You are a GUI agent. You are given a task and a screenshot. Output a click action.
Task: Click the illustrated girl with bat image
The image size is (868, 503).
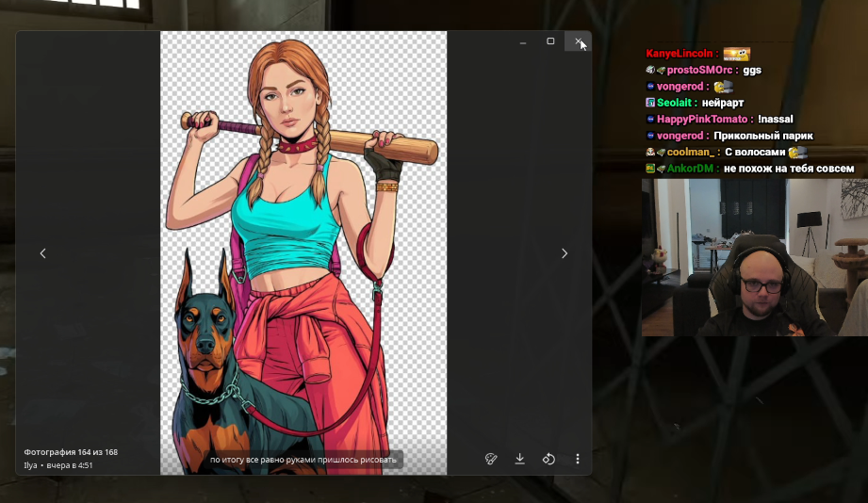click(303, 252)
